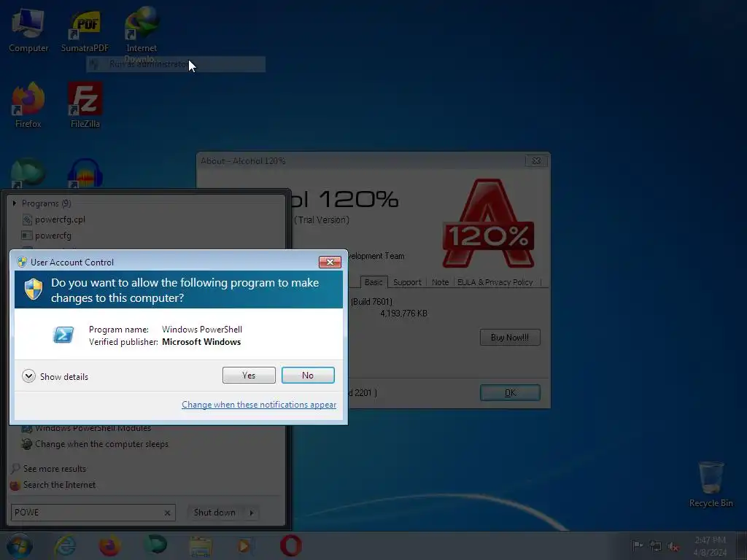Screen dimensions: 747x560
Task: Open the Computer desktop icon
Action: [x=28, y=31]
